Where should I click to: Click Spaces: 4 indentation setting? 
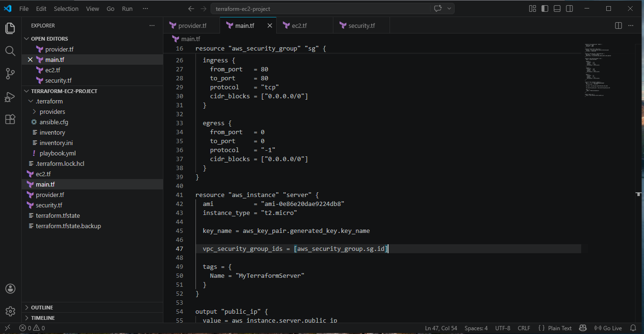(x=476, y=328)
